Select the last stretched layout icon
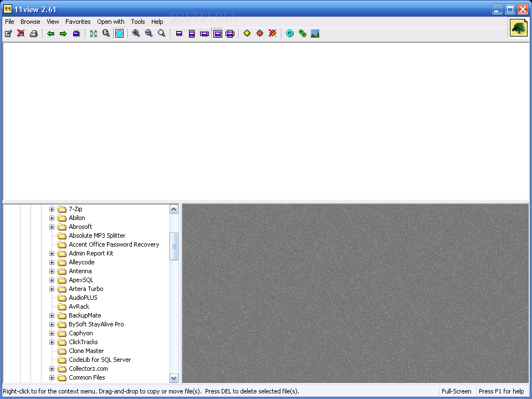 (230, 33)
